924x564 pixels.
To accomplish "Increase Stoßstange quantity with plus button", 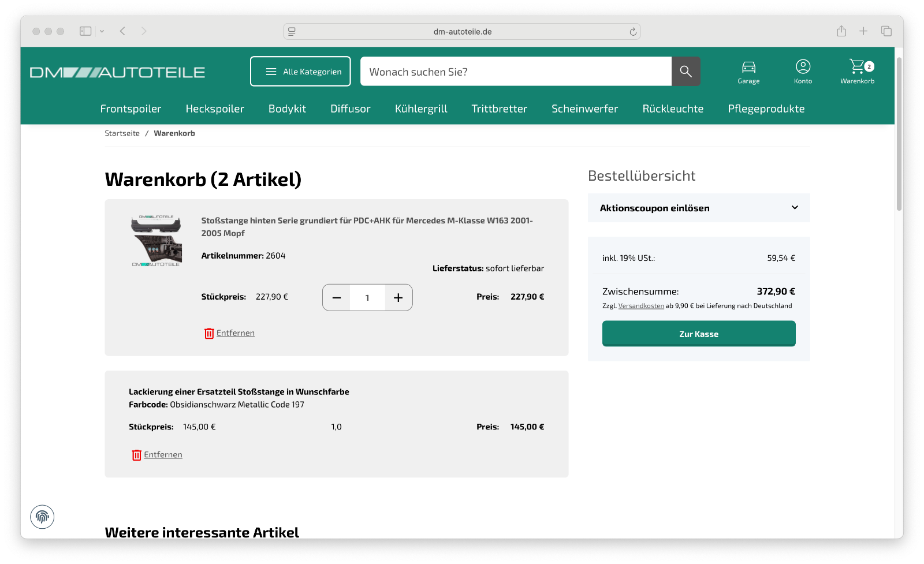I will (x=398, y=298).
